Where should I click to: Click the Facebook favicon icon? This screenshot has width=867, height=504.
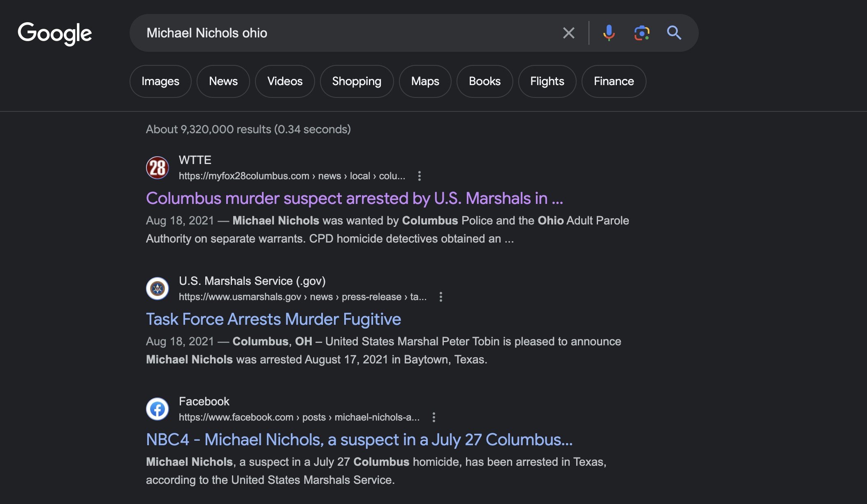[x=158, y=409]
